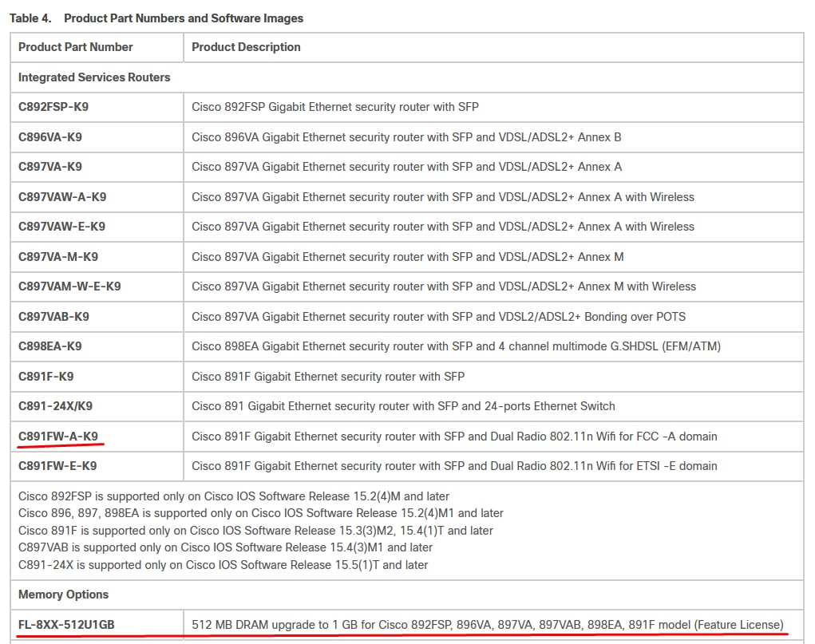Screen dimensions: 815x644
Task: Select the C897VA-K9 row's Annex A description
Action: (407, 167)
